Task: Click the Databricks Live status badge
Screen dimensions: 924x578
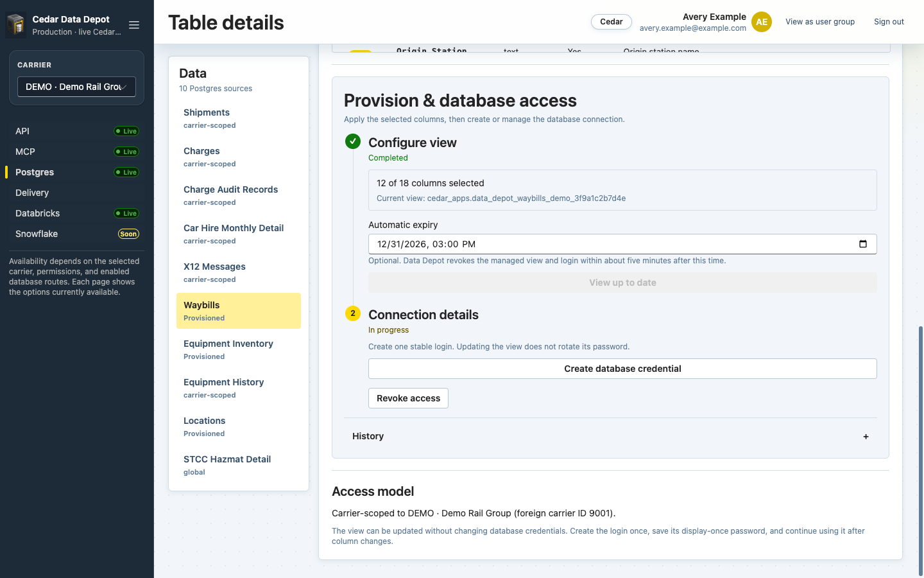Action: point(126,213)
